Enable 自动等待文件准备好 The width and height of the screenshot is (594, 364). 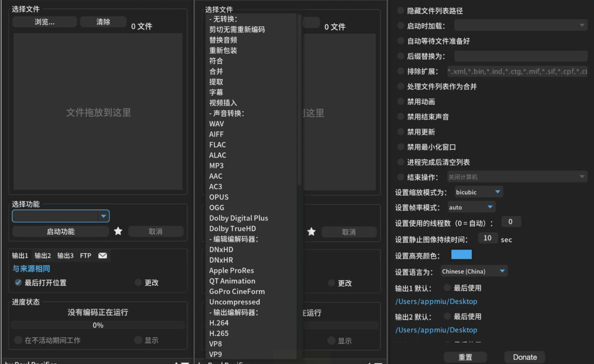pyautogui.click(x=400, y=41)
